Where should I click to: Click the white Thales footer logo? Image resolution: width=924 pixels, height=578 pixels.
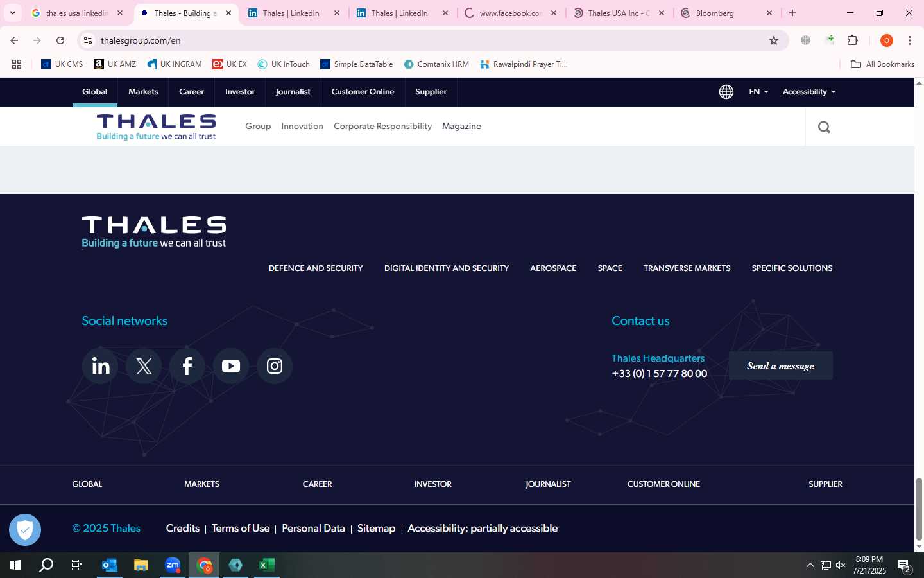154,232
